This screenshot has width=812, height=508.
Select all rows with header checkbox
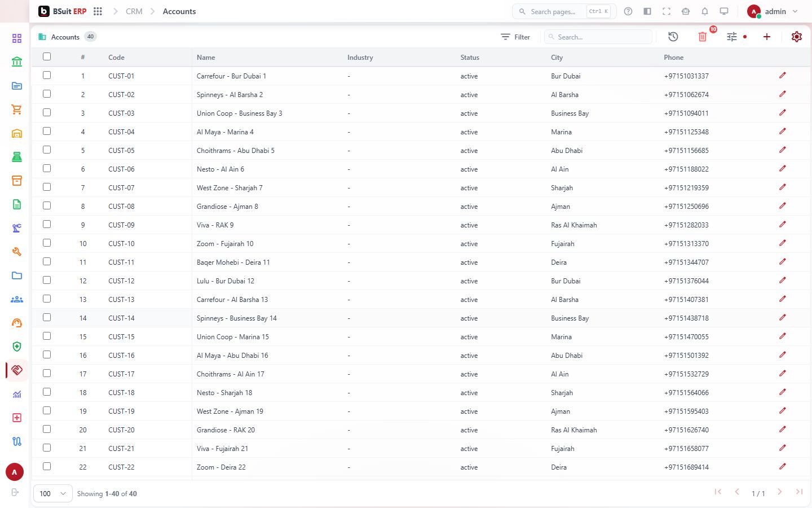pyautogui.click(x=47, y=56)
